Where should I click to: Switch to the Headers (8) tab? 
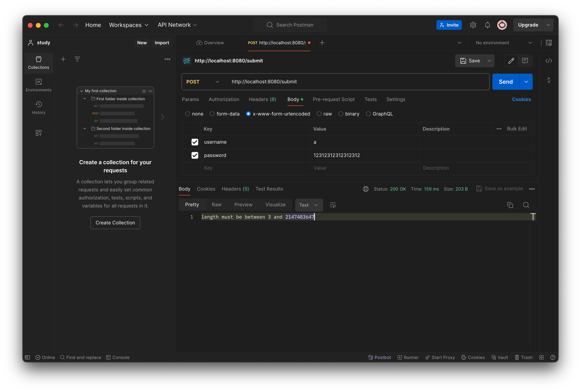tap(262, 99)
